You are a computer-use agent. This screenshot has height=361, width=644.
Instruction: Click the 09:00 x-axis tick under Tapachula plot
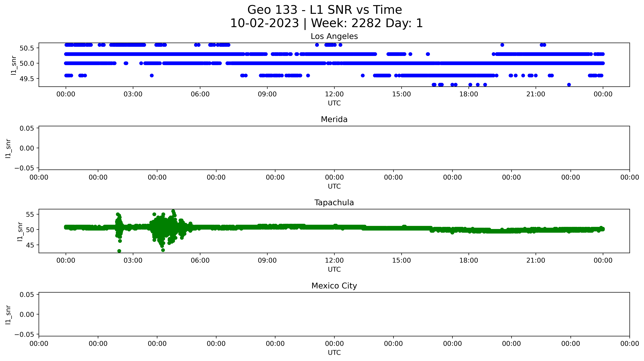tap(267, 261)
